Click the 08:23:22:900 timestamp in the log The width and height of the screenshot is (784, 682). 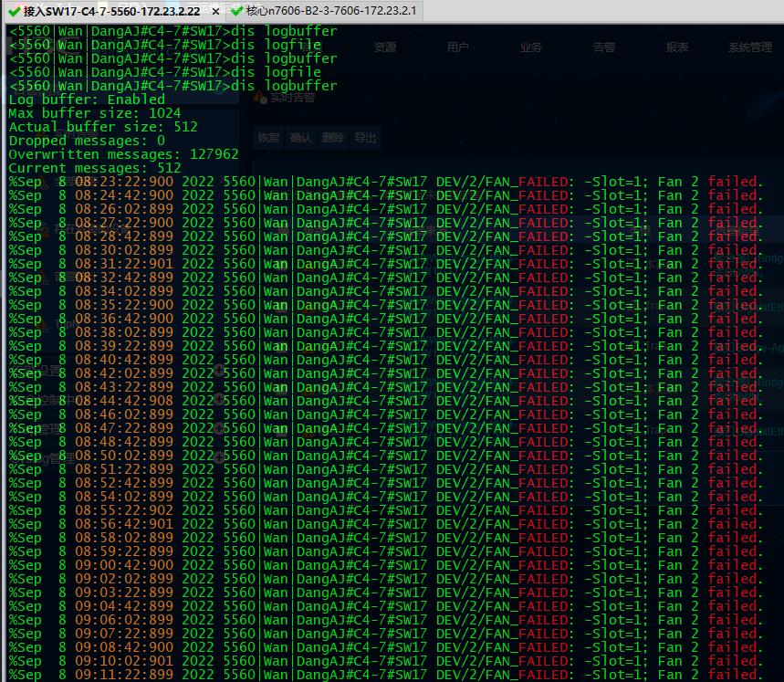(x=124, y=182)
